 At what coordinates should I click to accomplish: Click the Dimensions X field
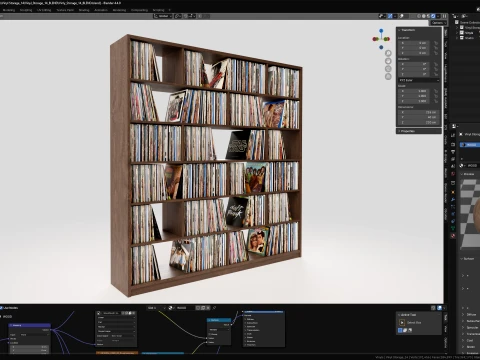pyautogui.click(x=419, y=112)
